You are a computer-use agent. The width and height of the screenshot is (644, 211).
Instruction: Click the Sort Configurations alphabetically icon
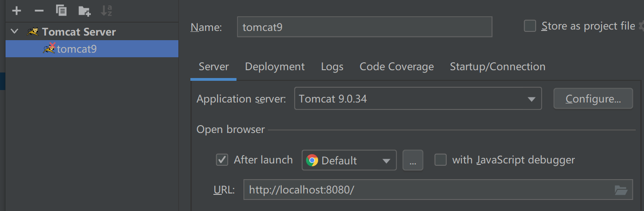click(x=106, y=10)
